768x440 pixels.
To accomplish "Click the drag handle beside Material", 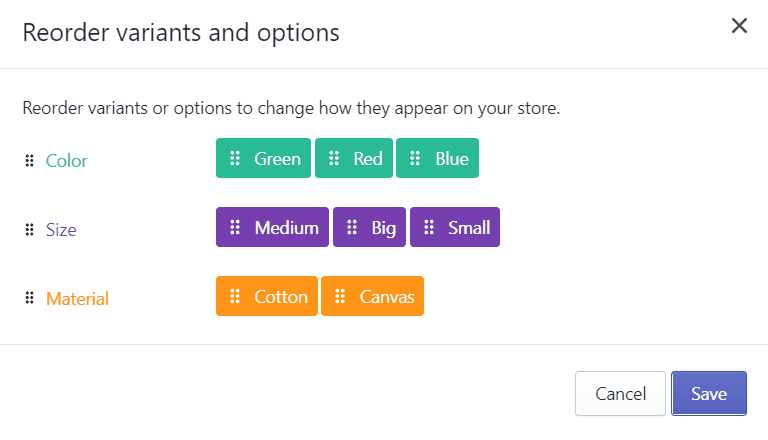I will tap(29, 298).
